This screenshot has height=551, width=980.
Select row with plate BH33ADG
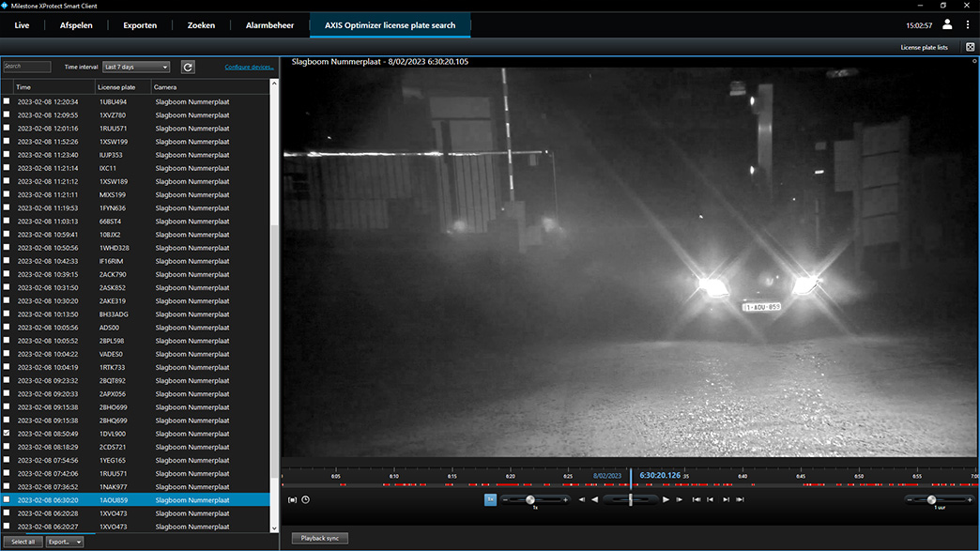[137, 314]
